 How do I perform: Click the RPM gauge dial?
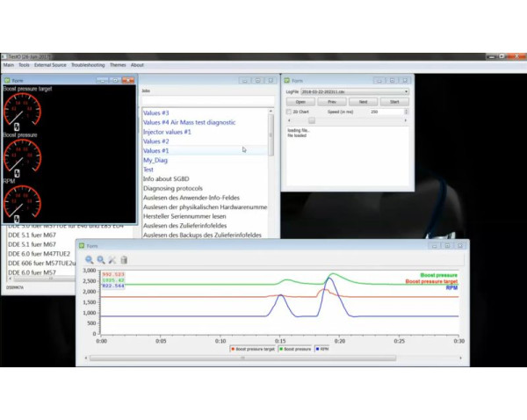coord(21,203)
